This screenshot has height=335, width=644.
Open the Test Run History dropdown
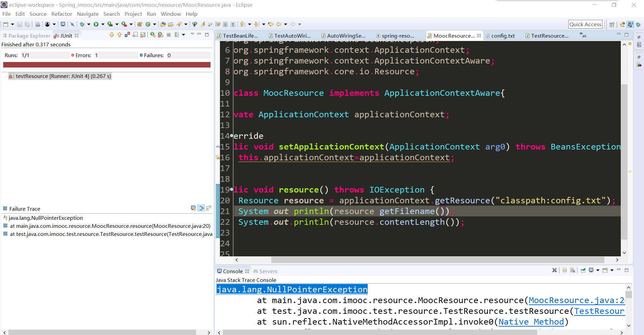pyautogui.click(x=176, y=35)
